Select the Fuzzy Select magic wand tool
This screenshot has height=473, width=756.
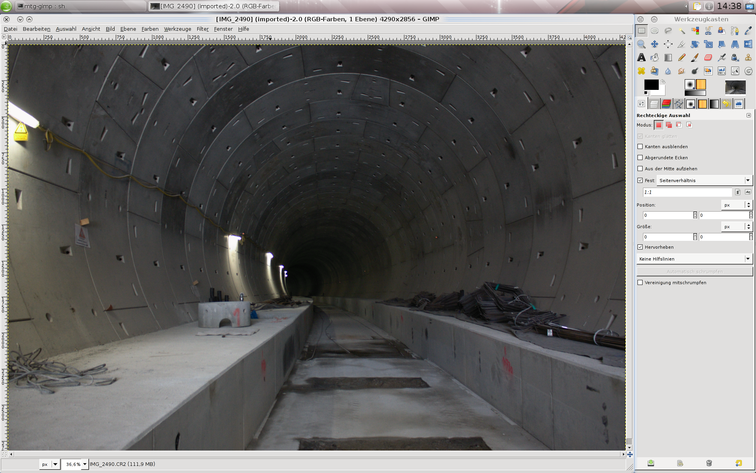click(682, 30)
